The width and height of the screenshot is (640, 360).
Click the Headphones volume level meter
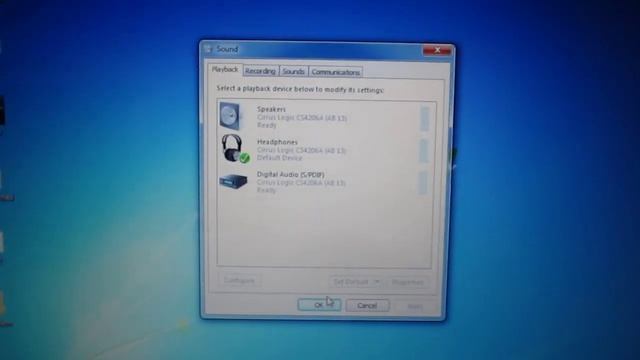coord(424,150)
